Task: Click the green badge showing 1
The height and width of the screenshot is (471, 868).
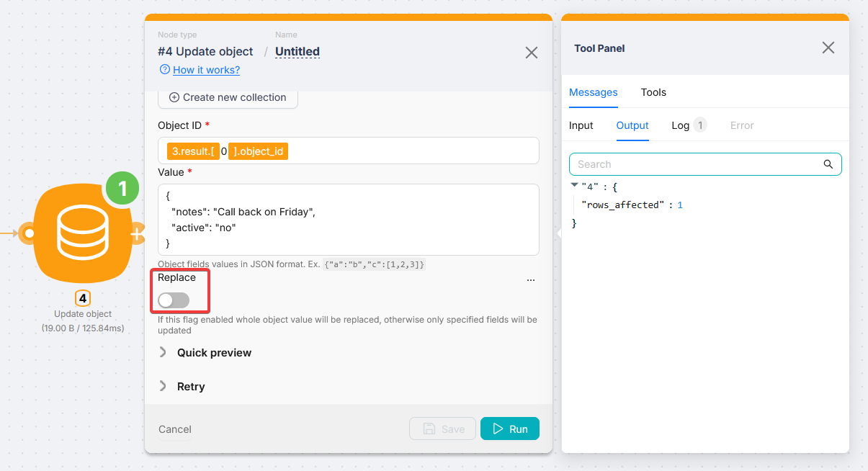Action: tap(122, 189)
